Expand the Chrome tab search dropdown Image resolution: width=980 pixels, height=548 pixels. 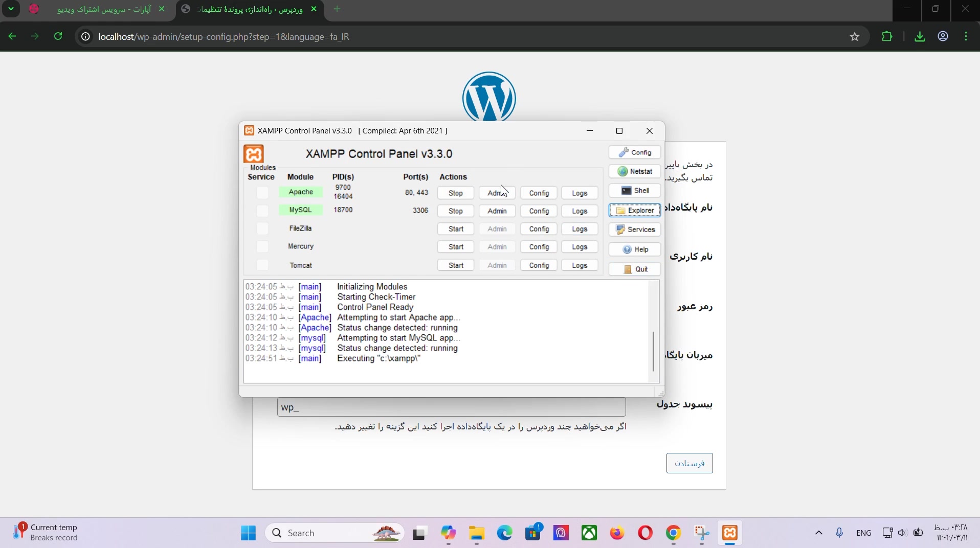[x=11, y=9]
